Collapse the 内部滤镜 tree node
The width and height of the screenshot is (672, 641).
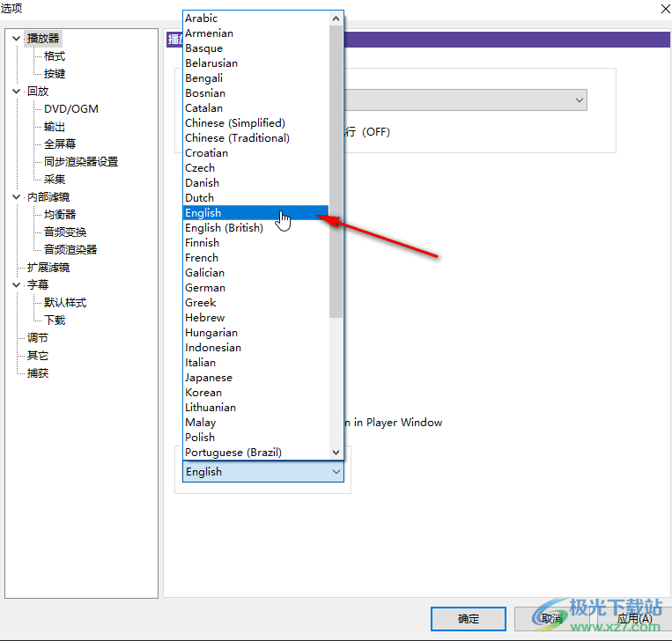[x=16, y=197]
